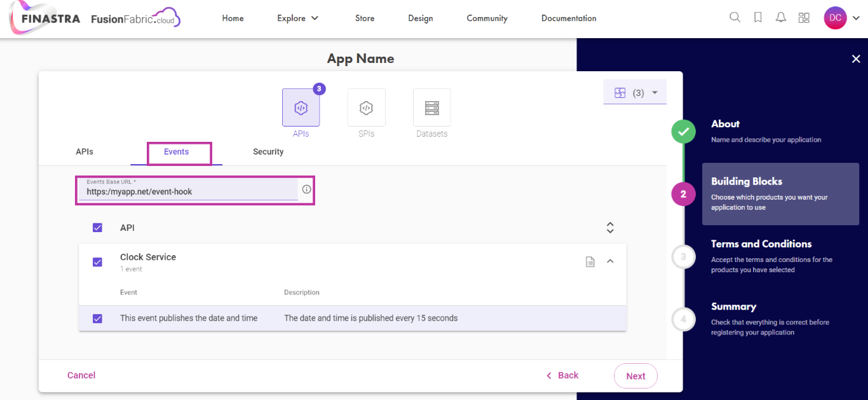868x400 pixels.
Task: Select the Datasets building block icon
Action: pos(432,107)
